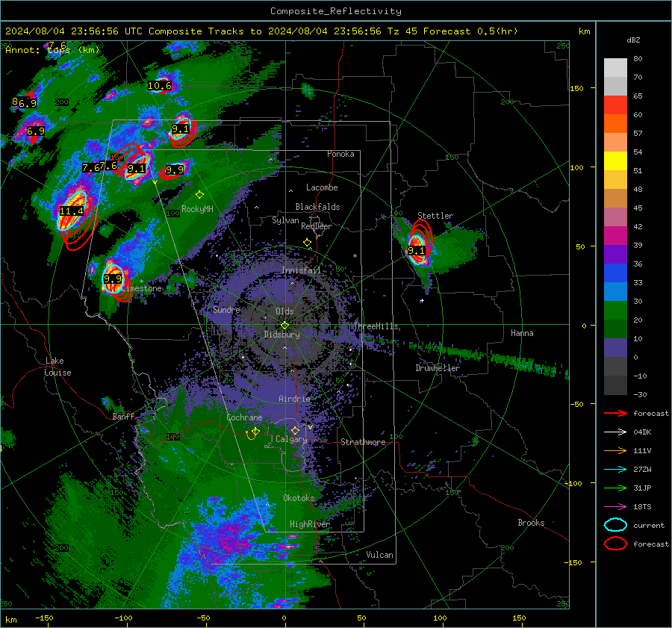This screenshot has width=672, height=628.
Task: Click the yellow radar-site diamond at Olds
Action: 284,326
